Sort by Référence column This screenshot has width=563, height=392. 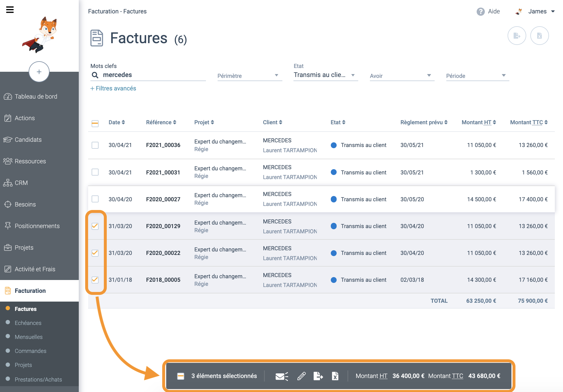161,123
